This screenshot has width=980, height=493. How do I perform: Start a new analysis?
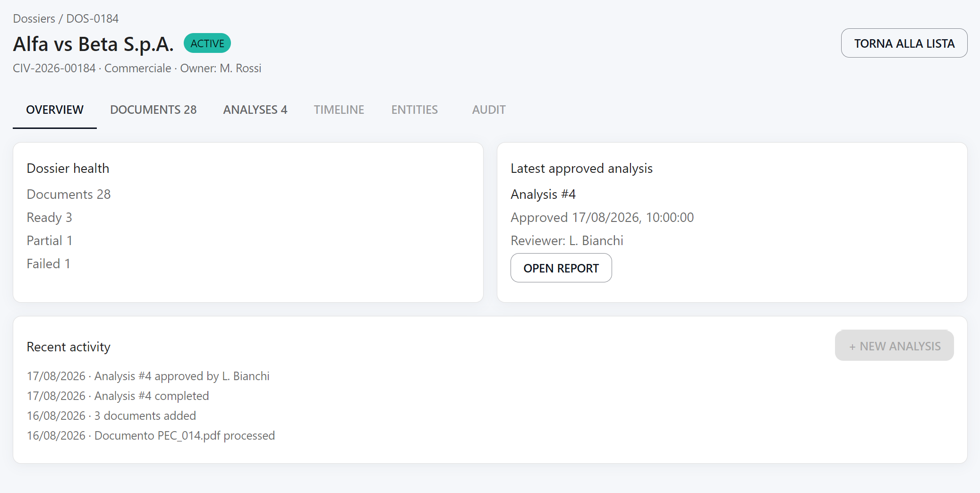click(x=894, y=346)
